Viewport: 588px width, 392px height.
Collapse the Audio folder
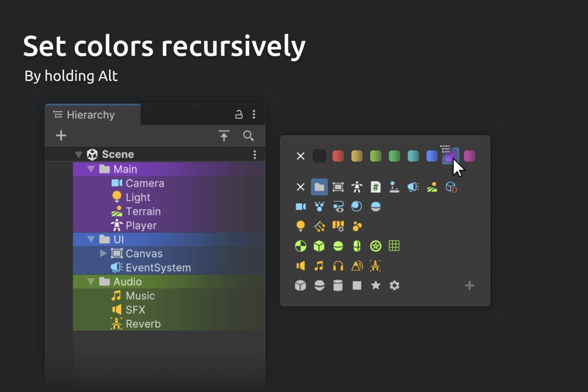coord(91,282)
